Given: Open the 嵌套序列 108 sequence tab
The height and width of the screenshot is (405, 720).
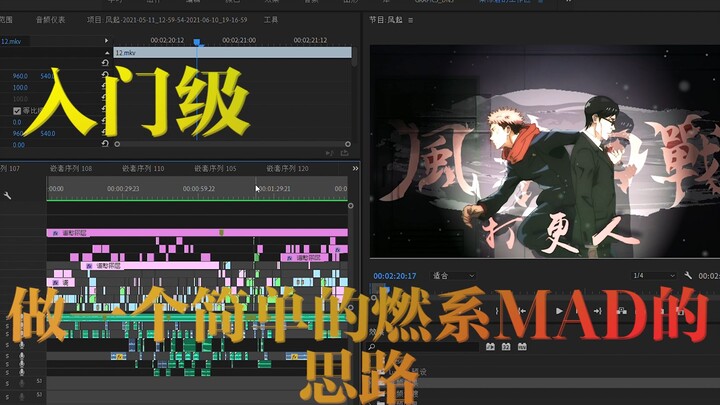Looking at the screenshot, I should tap(71, 169).
